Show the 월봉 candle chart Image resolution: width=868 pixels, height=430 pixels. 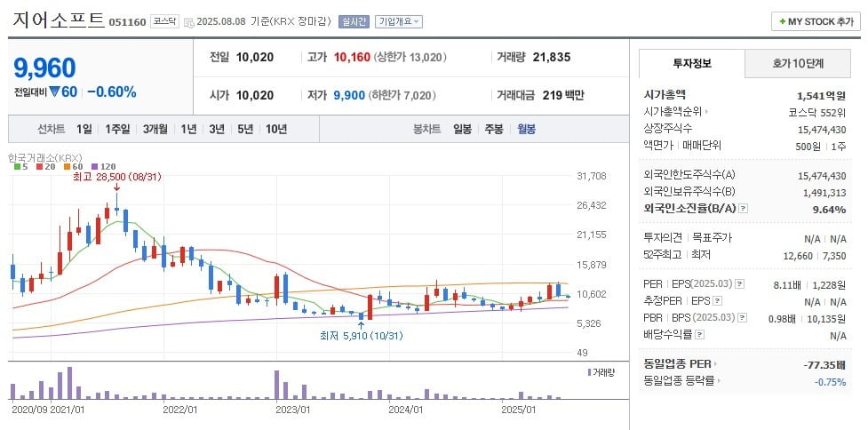526,130
